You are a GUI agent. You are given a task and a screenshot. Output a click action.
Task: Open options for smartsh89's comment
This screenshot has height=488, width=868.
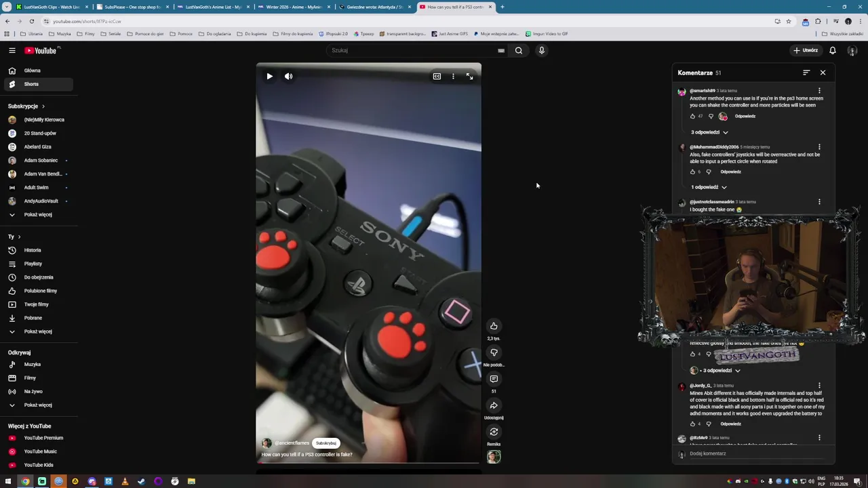coord(819,91)
